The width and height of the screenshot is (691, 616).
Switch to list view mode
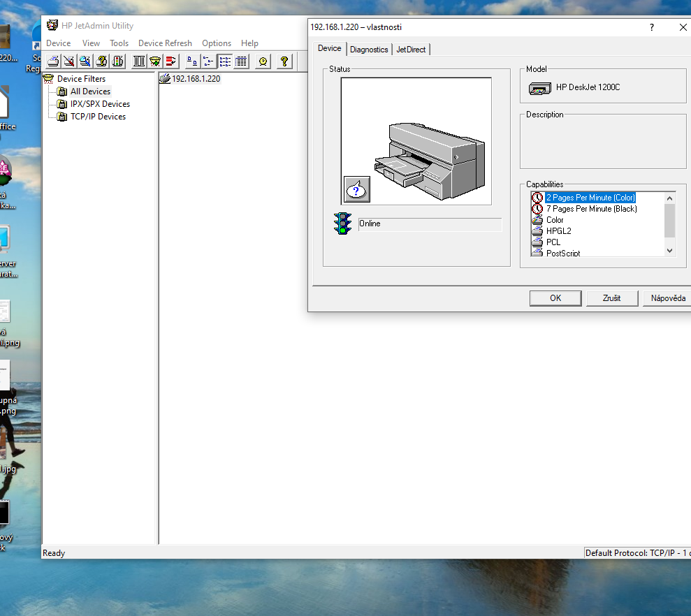point(225,61)
